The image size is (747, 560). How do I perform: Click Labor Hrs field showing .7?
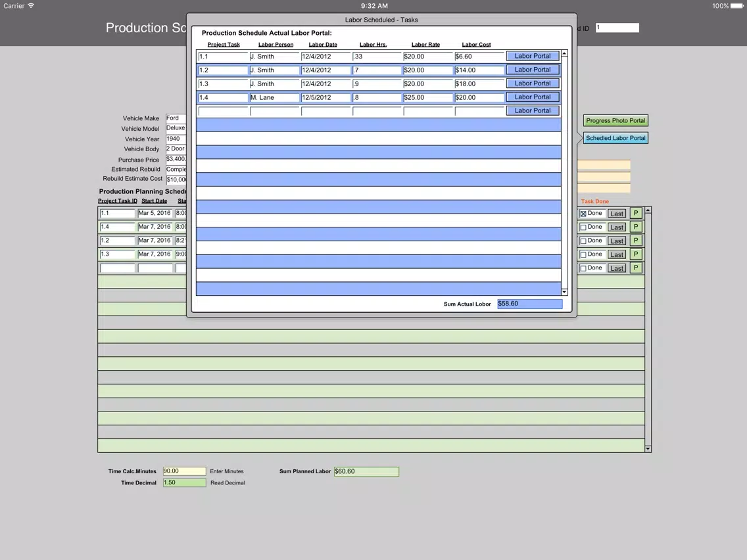click(x=377, y=70)
